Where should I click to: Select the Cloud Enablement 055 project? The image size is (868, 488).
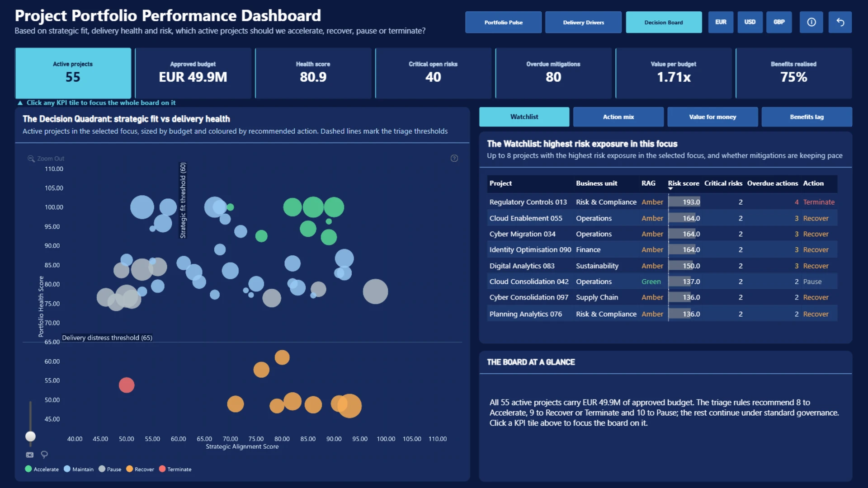(526, 218)
